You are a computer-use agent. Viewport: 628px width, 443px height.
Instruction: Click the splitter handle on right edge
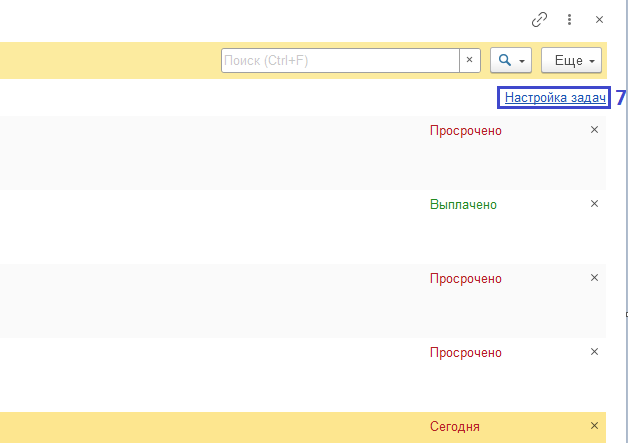tap(626, 315)
